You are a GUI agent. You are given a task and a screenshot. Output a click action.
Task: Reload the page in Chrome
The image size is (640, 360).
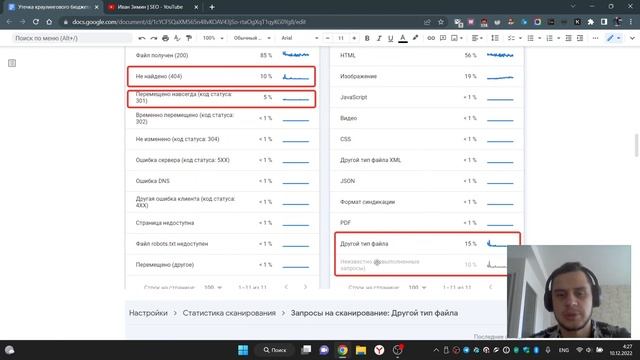[x=36, y=22]
